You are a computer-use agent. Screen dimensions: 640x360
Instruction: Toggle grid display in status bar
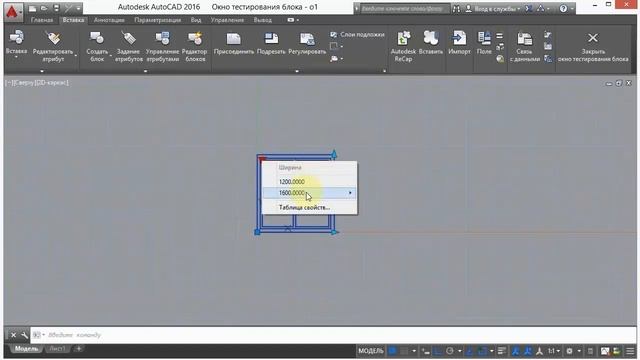click(x=393, y=351)
